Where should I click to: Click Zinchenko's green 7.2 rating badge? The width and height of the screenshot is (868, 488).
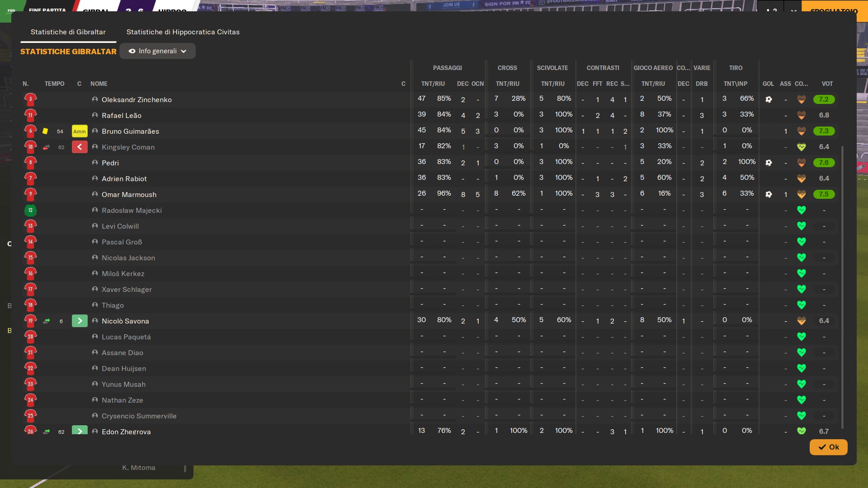(824, 99)
